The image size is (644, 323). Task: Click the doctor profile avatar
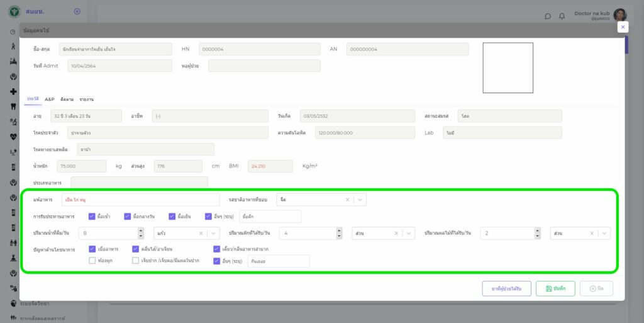pyautogui.click(x=619, y=15)
